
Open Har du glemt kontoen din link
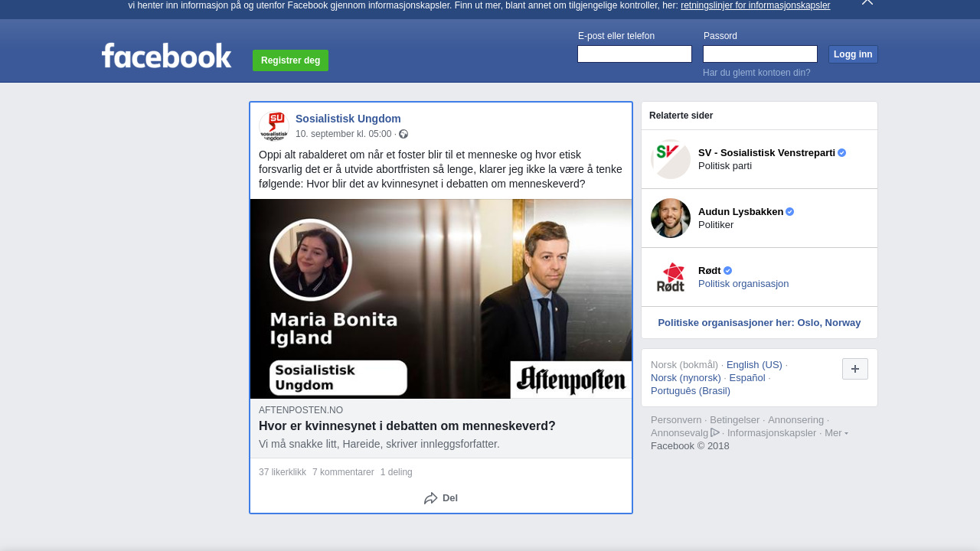[756, 73]
